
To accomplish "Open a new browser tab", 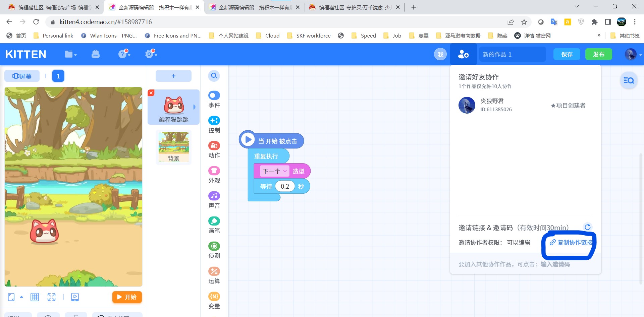I will pyautogui.click(x=414, y=7).
